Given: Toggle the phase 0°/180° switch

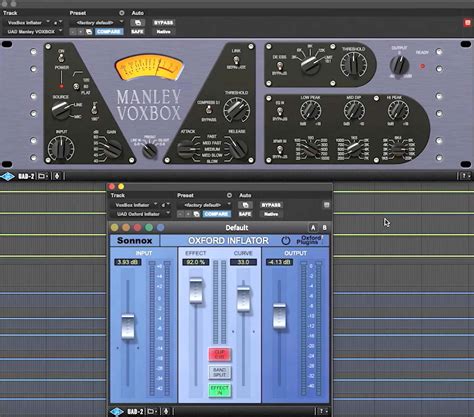Looking at the screenshot, I should [94, 109].
